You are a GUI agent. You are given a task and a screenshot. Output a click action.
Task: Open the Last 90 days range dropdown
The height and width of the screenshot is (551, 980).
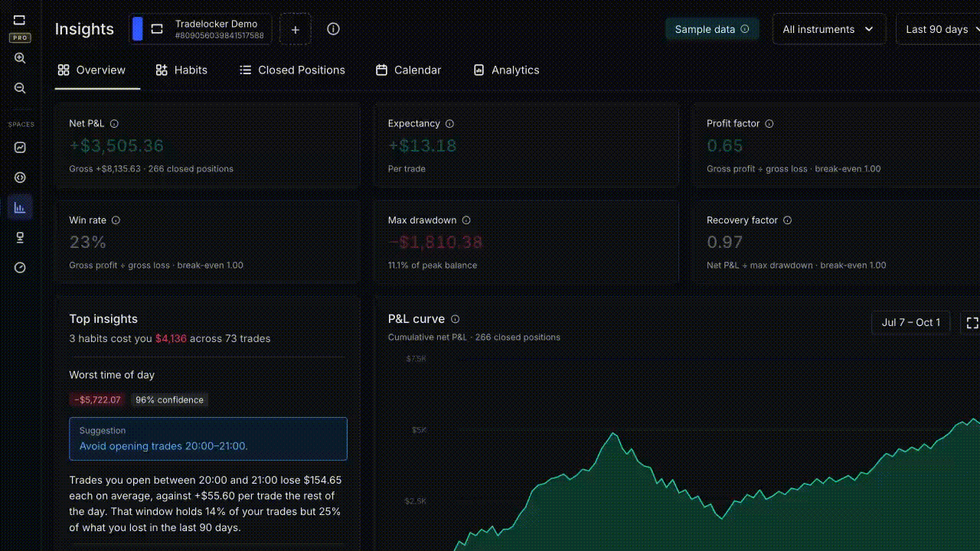(x=939, y=29)
